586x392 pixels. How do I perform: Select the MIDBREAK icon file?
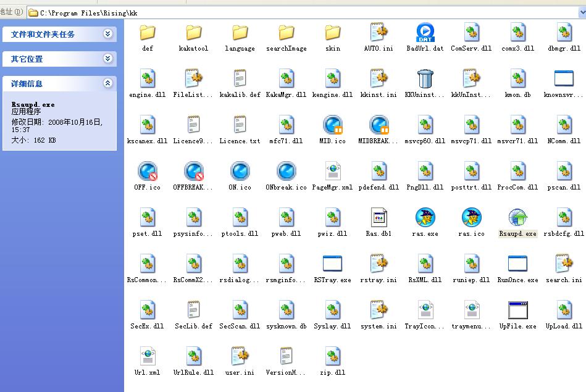click(379, 125)
